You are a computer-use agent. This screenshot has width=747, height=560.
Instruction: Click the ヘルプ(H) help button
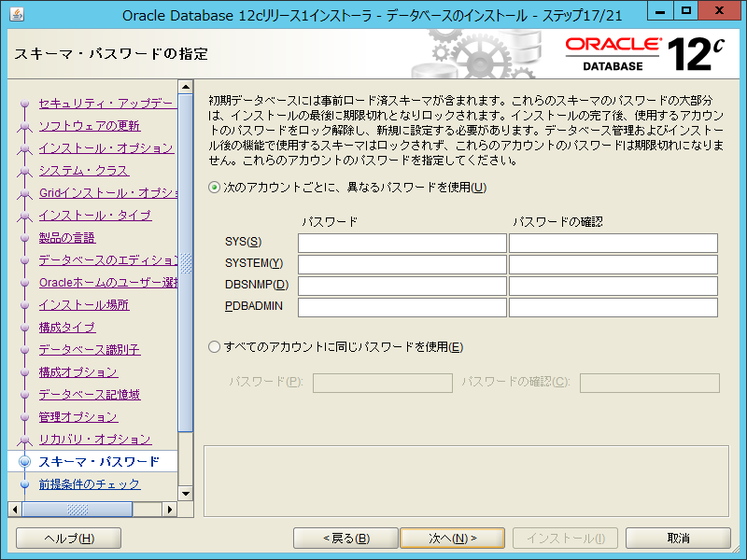[69, 539]
